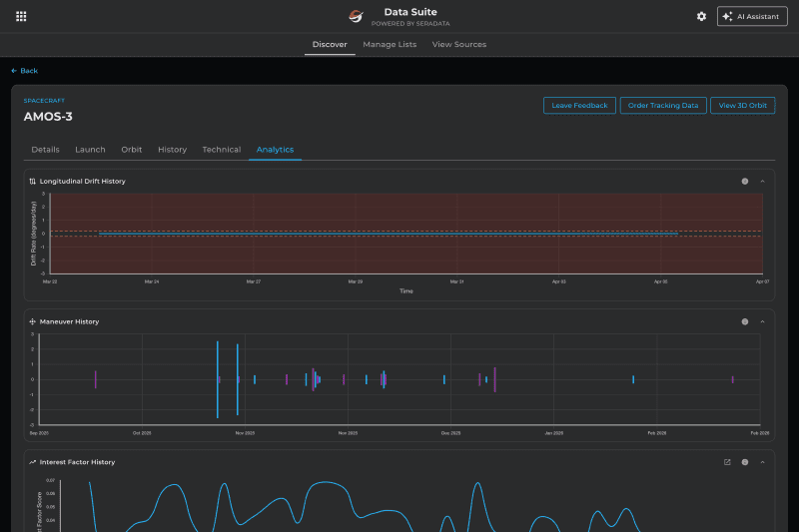Screen dimensions: 799x532
Task: Click the Data Suite logo
Action: pyautogui.click(x=356, y=16)
